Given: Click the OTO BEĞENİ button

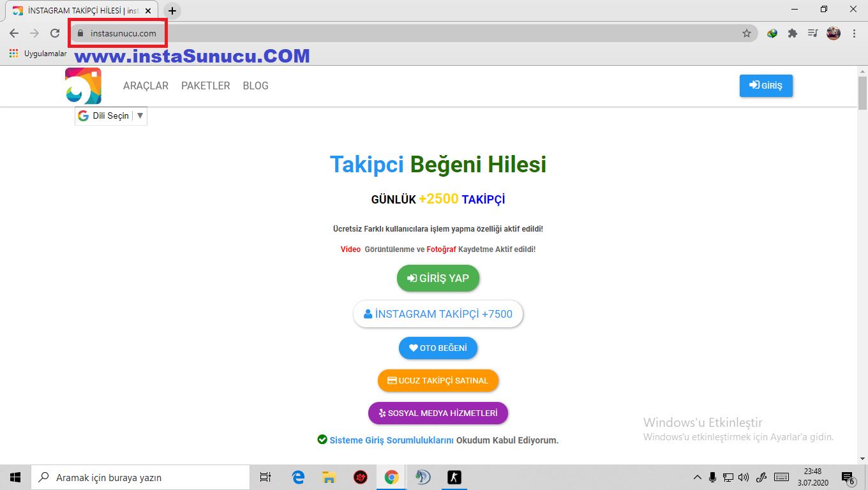Looking at the screenshot, I should point(438,348).
